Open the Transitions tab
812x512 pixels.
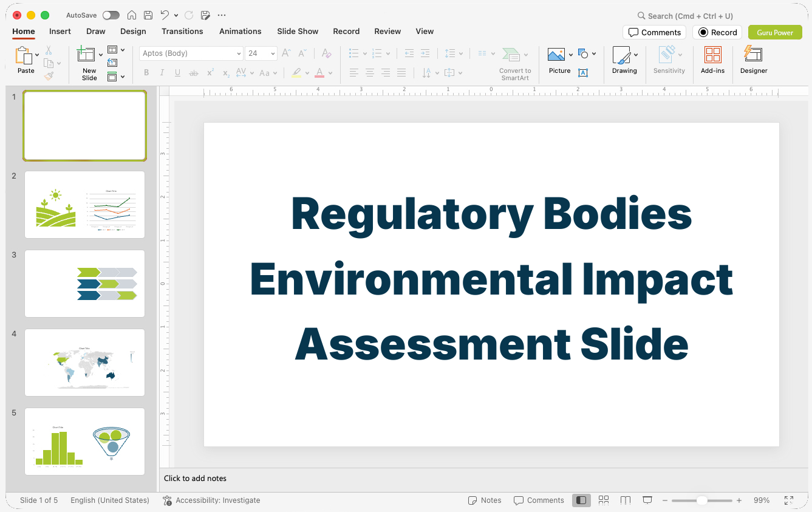[x=182, y=31]
